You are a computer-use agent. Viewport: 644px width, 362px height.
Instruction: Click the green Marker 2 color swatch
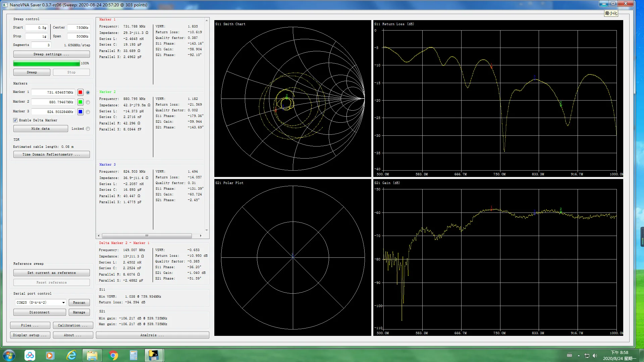(x=80, y=102)
